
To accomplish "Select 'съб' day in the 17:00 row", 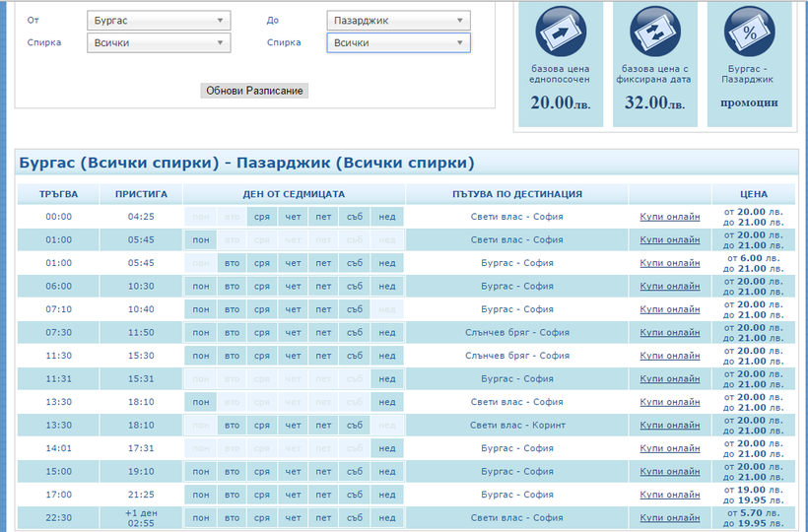I will [x=355, y=495].
